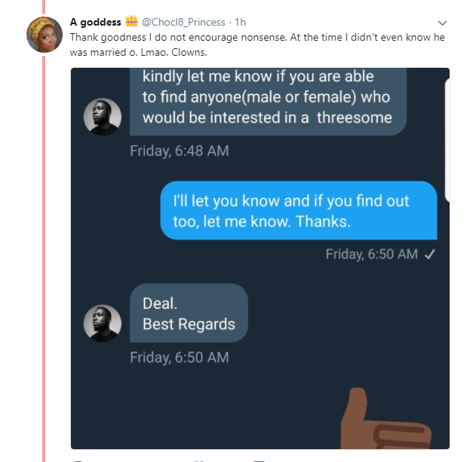Image resolution: width=476 pixels, height=462 pixels.
Task: Select the blue "I'll let you know" bubble
Action: coord(299,211)
